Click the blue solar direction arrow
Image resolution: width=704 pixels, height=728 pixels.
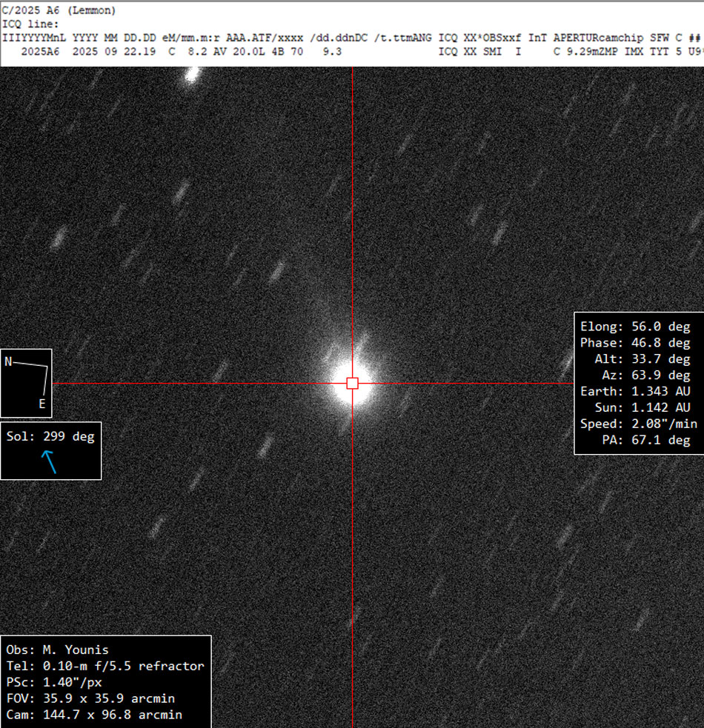pyautogui.click(x=49, y=461)
